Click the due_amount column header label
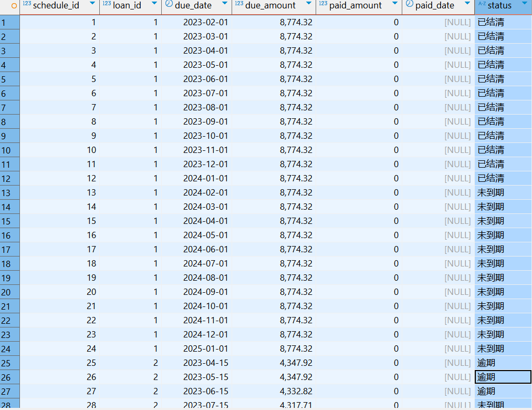The image size is (532, 410). point(270,6)
